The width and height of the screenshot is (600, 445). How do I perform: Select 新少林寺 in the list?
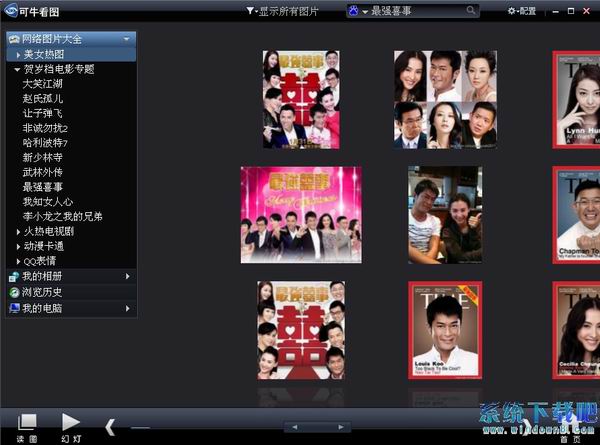tap(42, 157)
